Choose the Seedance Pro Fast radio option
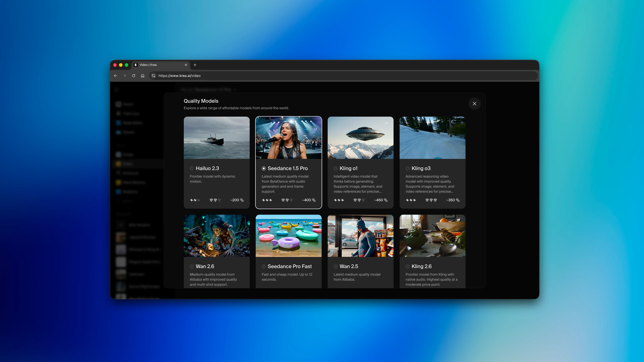644x362 pixels. (x=264, y=266)
